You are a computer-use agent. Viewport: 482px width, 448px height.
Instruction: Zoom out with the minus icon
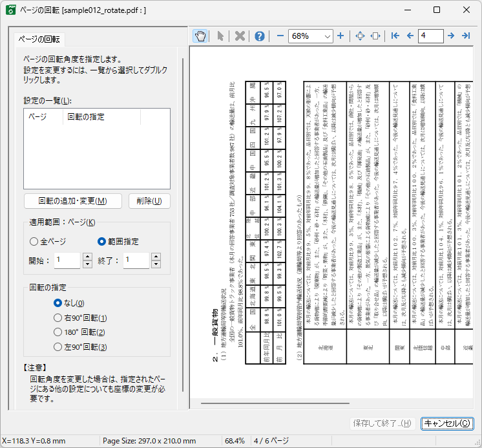pyautogui.click(x=280, y=36)
